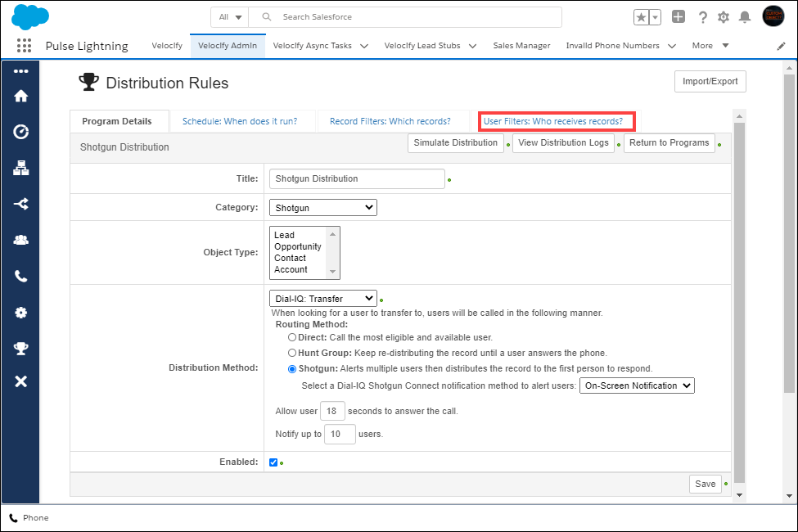Open the Category dropdown
The image size is (798, 532).
click(323, 208)
